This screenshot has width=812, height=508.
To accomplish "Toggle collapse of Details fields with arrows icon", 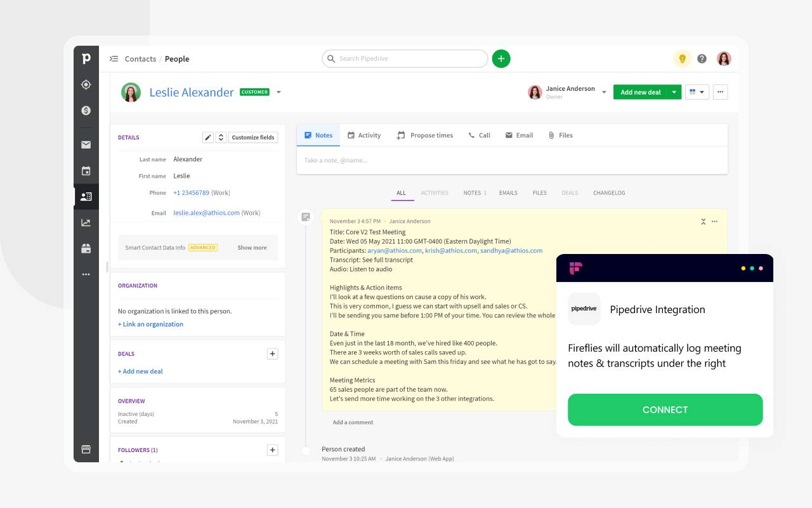I will click(x=221, y=137).
